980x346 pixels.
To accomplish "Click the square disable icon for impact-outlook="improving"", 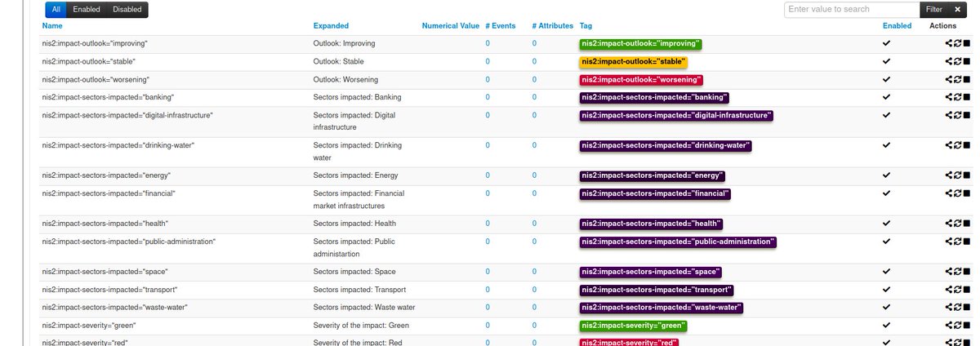I will point(967,44).
